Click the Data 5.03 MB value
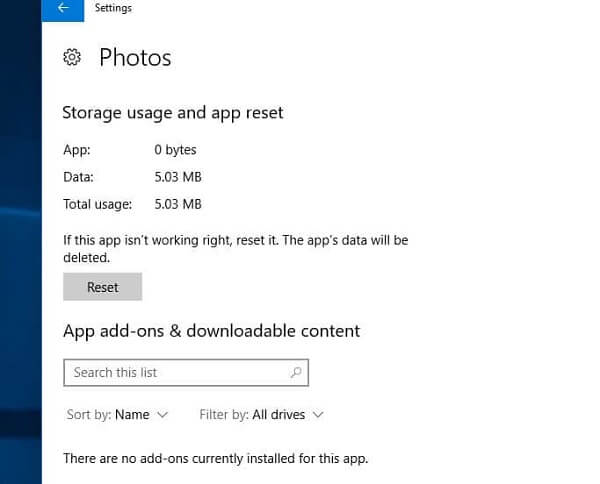 pos(177,177)
